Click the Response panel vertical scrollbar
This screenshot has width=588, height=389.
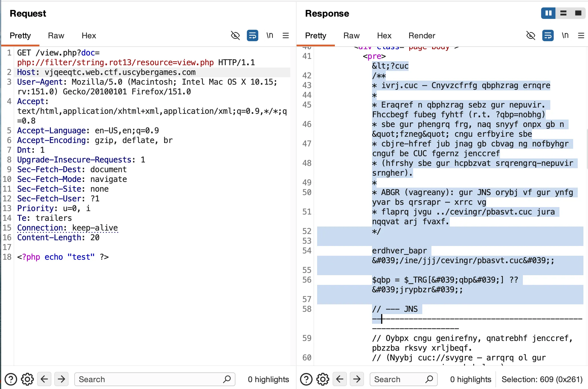[x=587, y=149]
